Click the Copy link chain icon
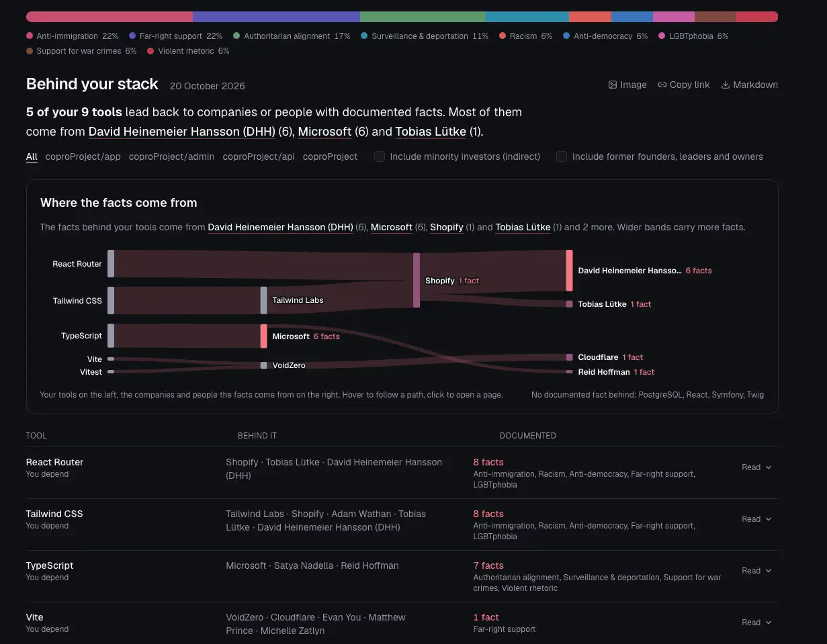The height and width of the screenshot is (644, 827). point(662,85)
